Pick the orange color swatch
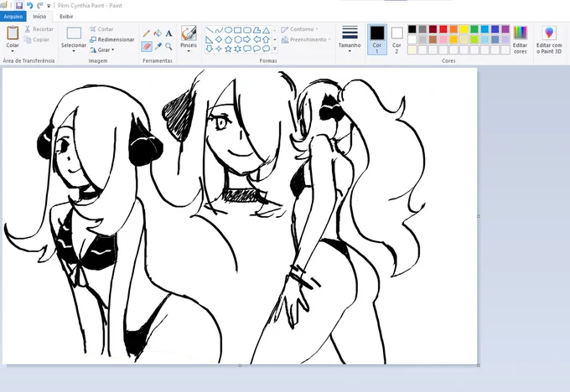This screenshot has height=392, width=570. click(453, 29)
